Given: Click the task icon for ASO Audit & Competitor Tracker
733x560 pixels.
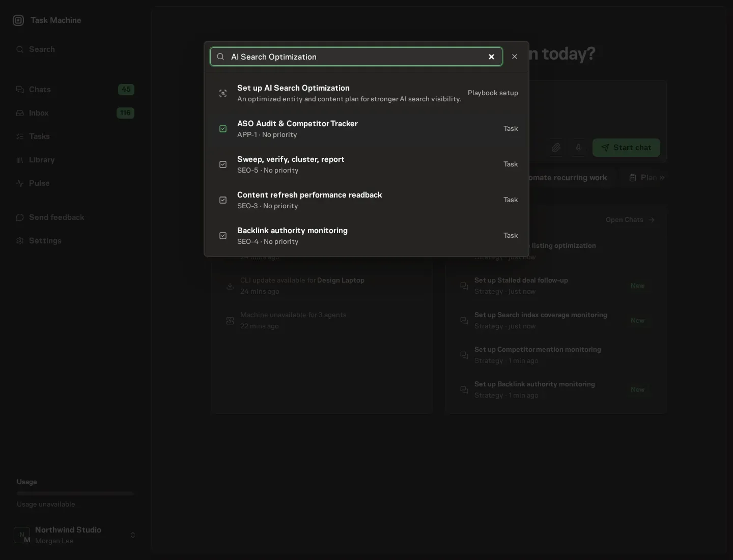Looking at the screenshot, I should [223, 129].
